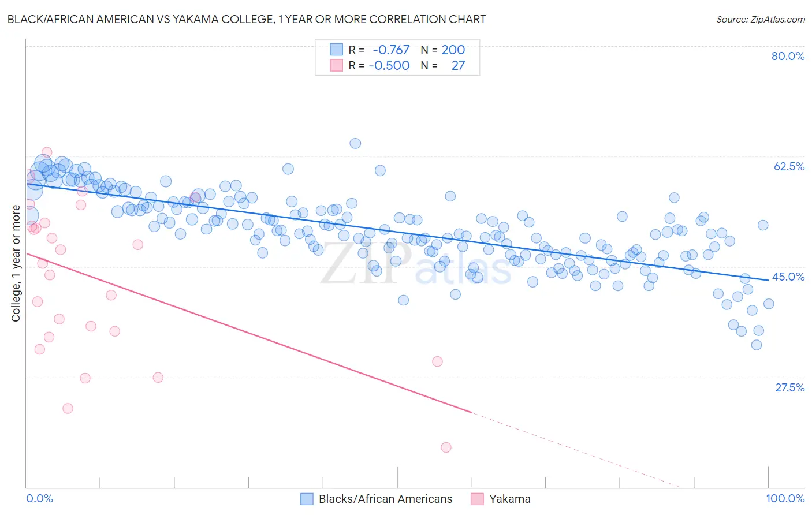Click the 100.0% x-axis label
The image size is (812, 515).
[x=785, y=498]
